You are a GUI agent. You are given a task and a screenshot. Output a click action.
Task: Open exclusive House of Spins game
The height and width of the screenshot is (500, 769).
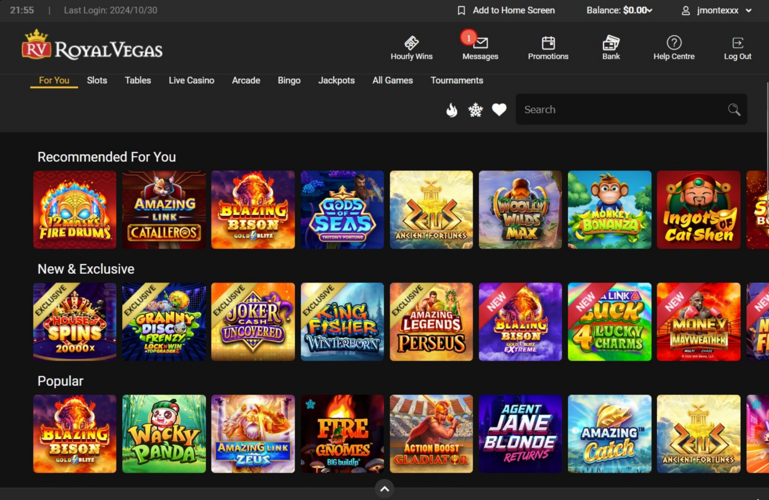(x=75, y=322)
